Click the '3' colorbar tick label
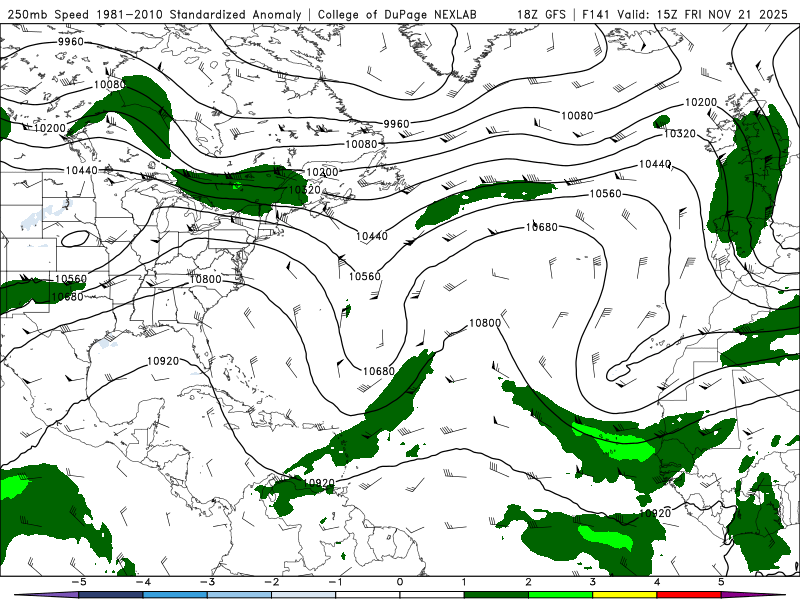 [592, 582]
